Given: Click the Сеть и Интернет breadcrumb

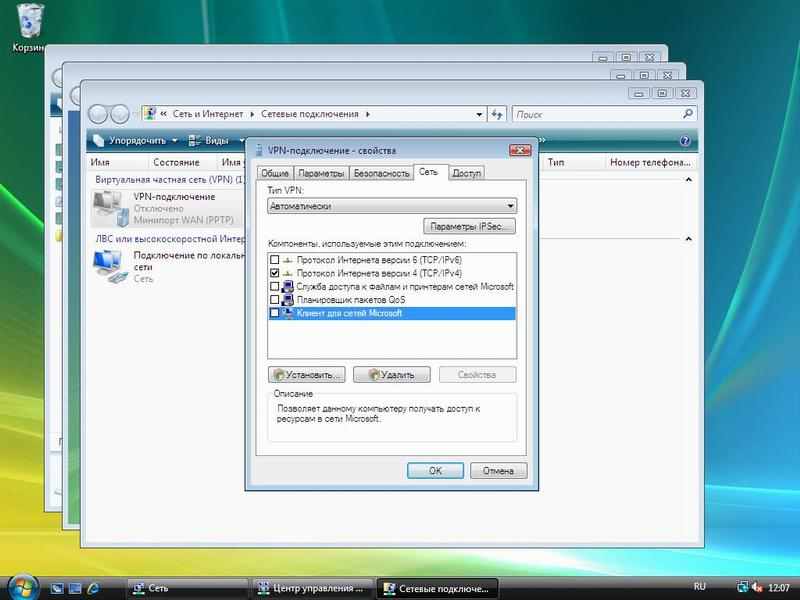Looking at the screenshot, I should (x=208, y=114).
